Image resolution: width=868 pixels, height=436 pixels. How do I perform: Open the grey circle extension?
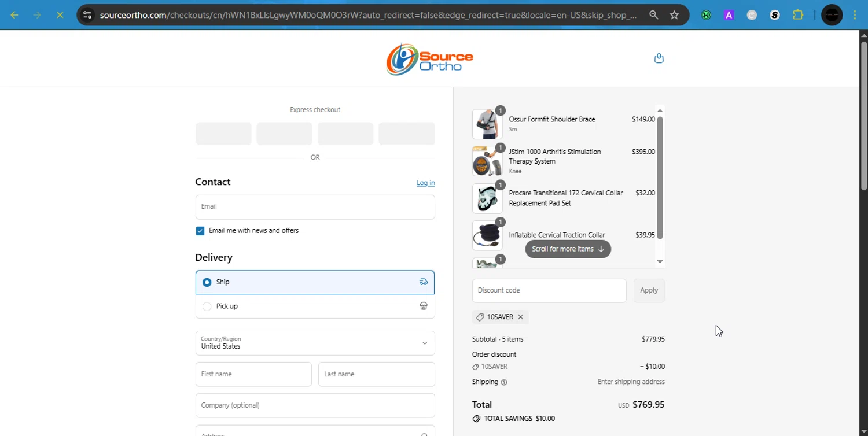(x=752, y=15)
